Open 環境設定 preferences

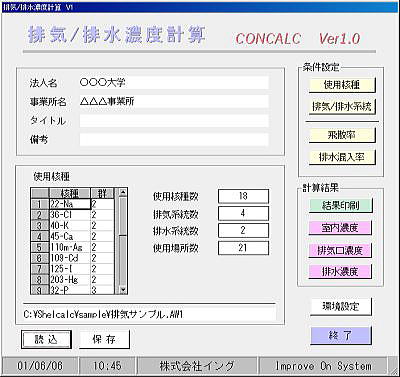341,307
